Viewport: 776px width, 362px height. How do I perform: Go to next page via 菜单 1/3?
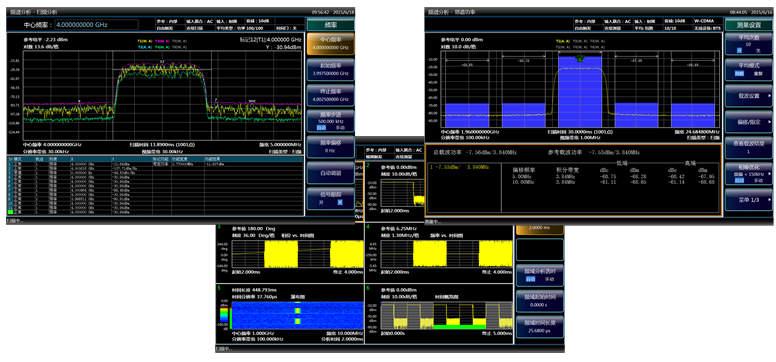pos(749,200)
